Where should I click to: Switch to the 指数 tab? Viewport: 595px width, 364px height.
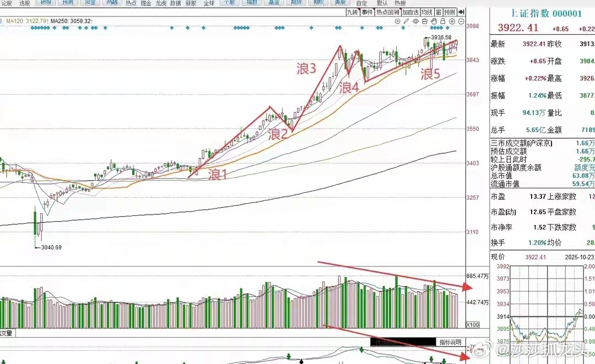(252, 2)
